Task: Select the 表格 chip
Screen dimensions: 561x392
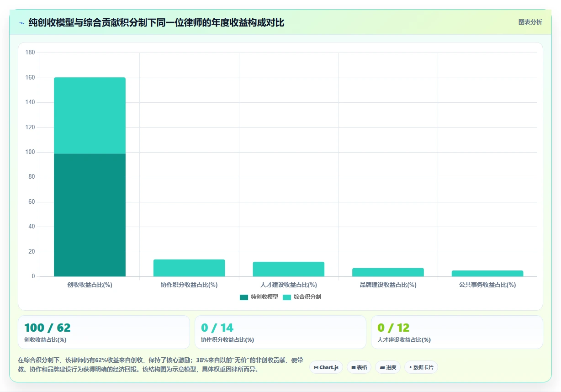Action: point(359,367)
